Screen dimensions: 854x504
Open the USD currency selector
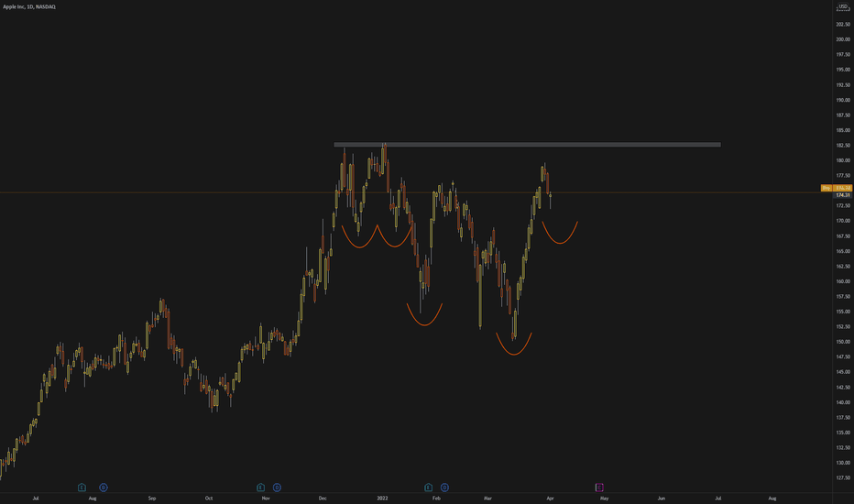click(x=843, y=6)
